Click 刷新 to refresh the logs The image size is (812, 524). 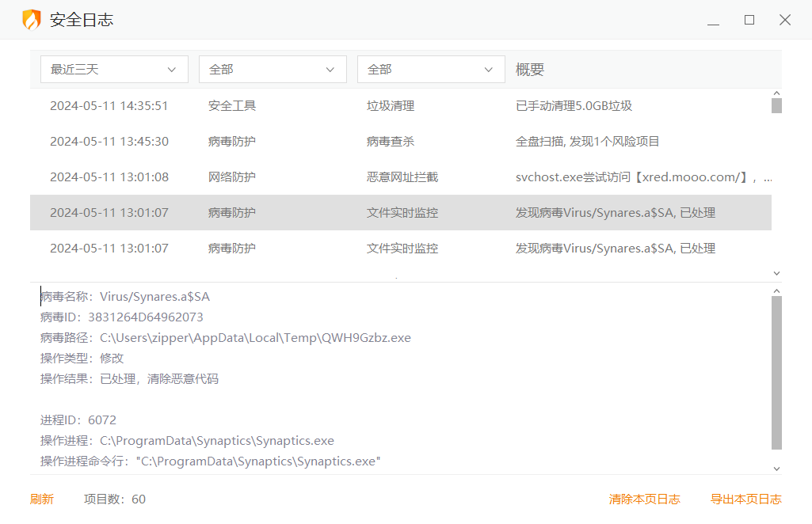pyautogui.click(x=42, y=499)
